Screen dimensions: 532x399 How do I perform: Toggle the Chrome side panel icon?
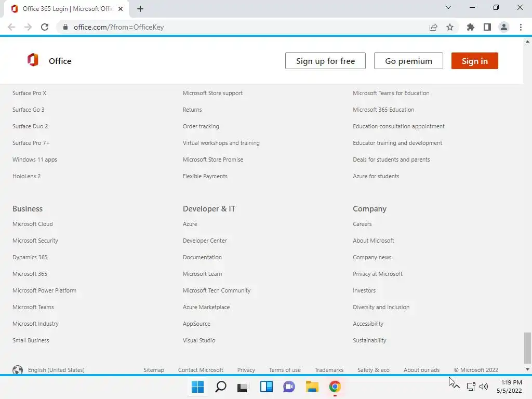pos(487,27)
